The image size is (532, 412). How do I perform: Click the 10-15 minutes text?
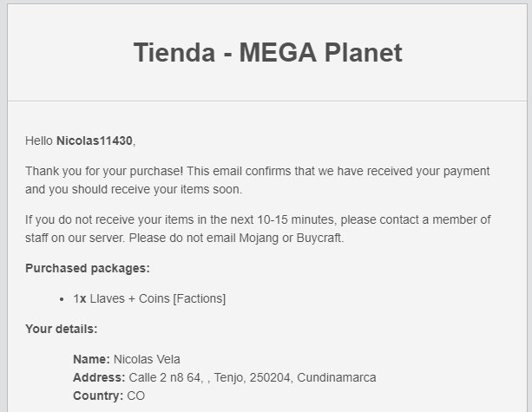click(x=296, y=219)
